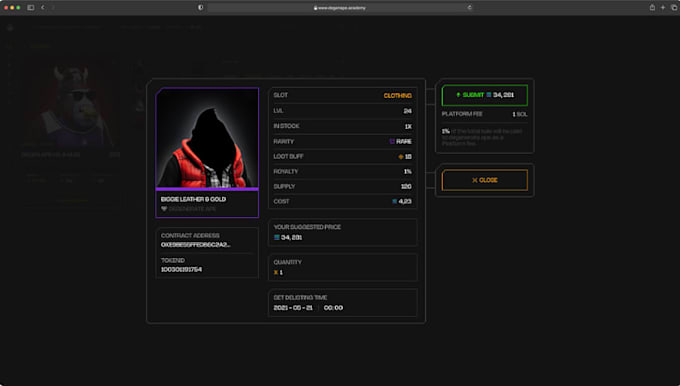Click the green Submit button
680x386 pixels.
[484, 95]
